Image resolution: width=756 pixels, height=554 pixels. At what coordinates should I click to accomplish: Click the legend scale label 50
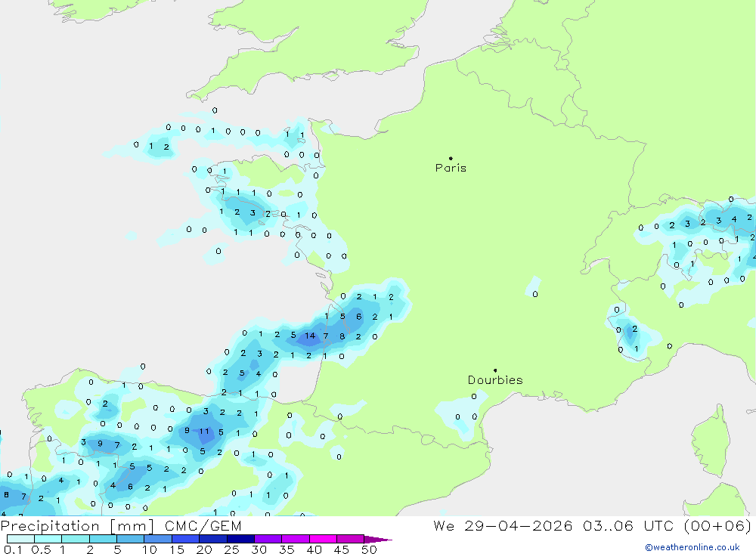pos(369,549)
